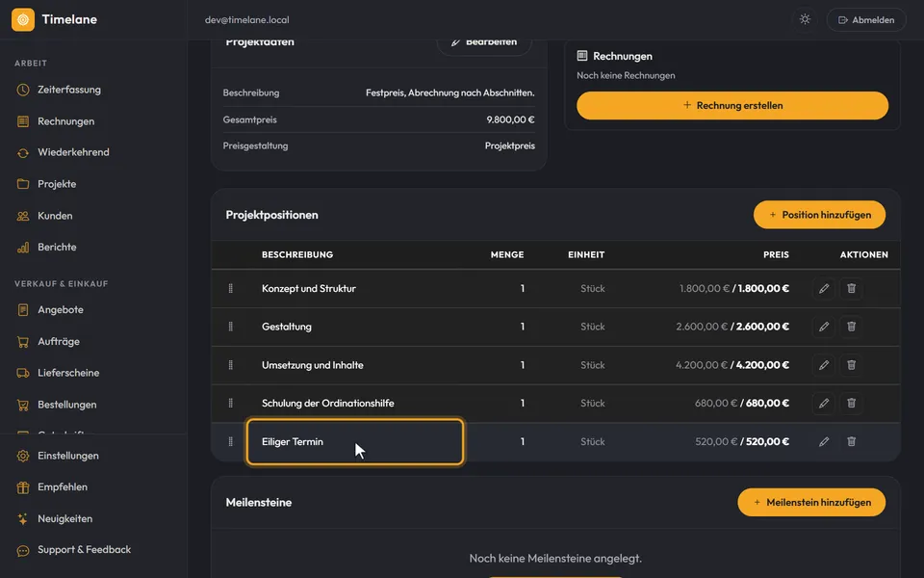Click the Kunden people icon
The height and width of the screenshot is (578, 924).
(x=23, y=216)
